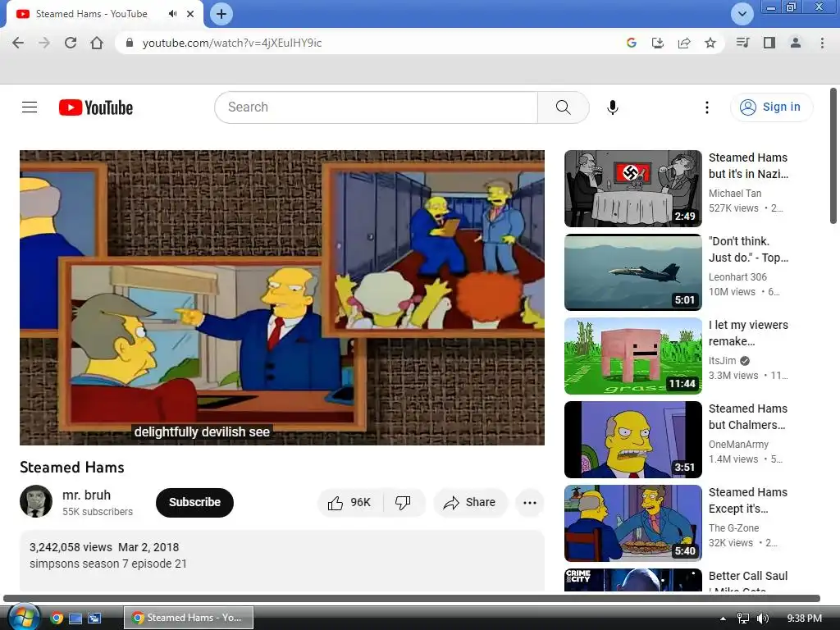The width and height of the screenshot is (840, 630).
Task: Open The G-Zone channel
Action: tap(733, 527)
